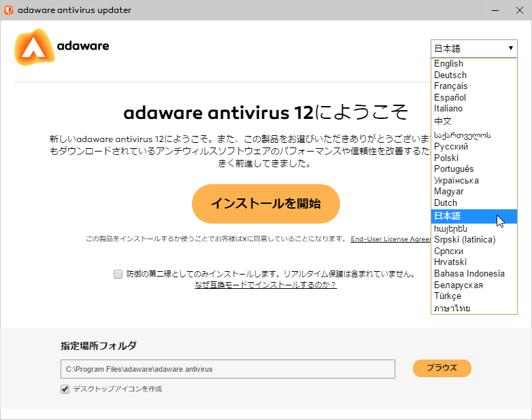Screen dimensions: 532x420
Task: Open the End-User License Agreement link
Action: [390, 239]
